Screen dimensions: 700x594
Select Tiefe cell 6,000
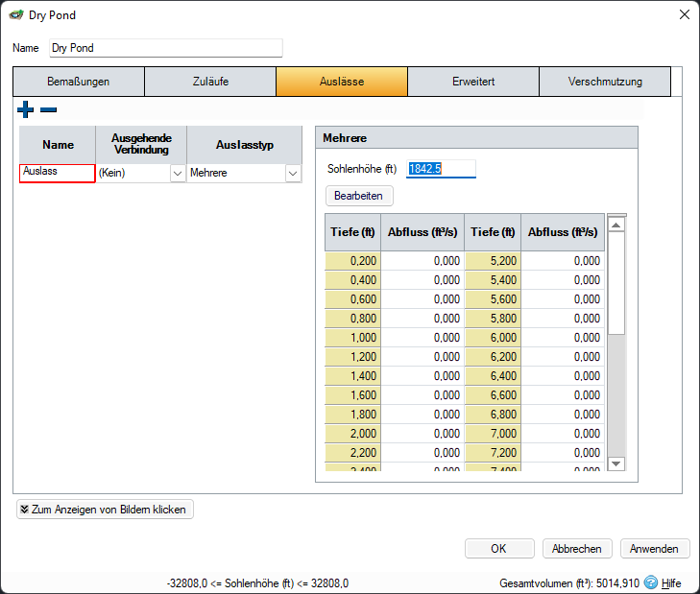[493, 338]
